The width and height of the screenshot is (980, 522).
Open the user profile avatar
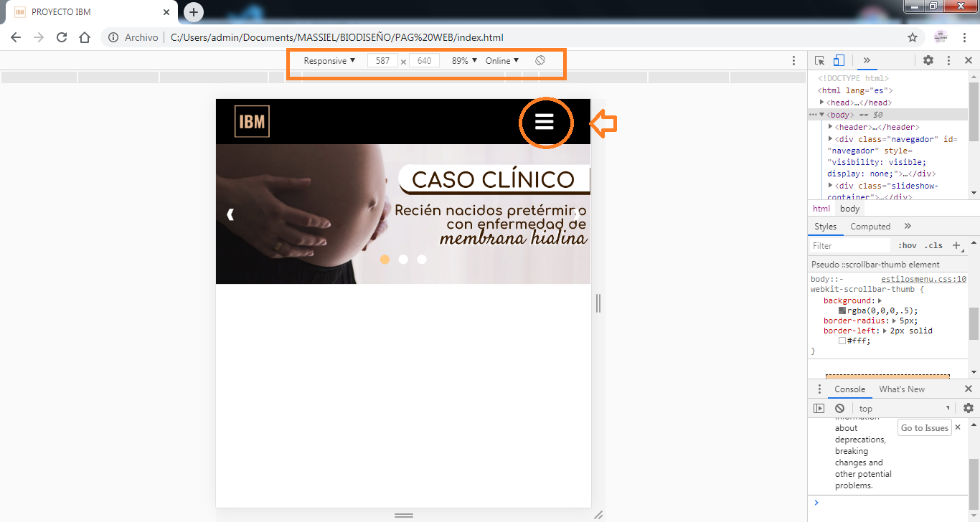(941, 37)
